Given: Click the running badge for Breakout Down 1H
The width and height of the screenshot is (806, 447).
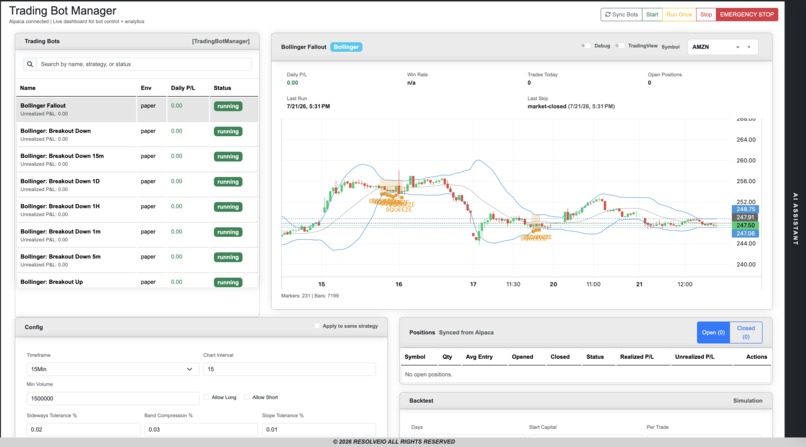Looking at the screenshot, I should [228, 207].
